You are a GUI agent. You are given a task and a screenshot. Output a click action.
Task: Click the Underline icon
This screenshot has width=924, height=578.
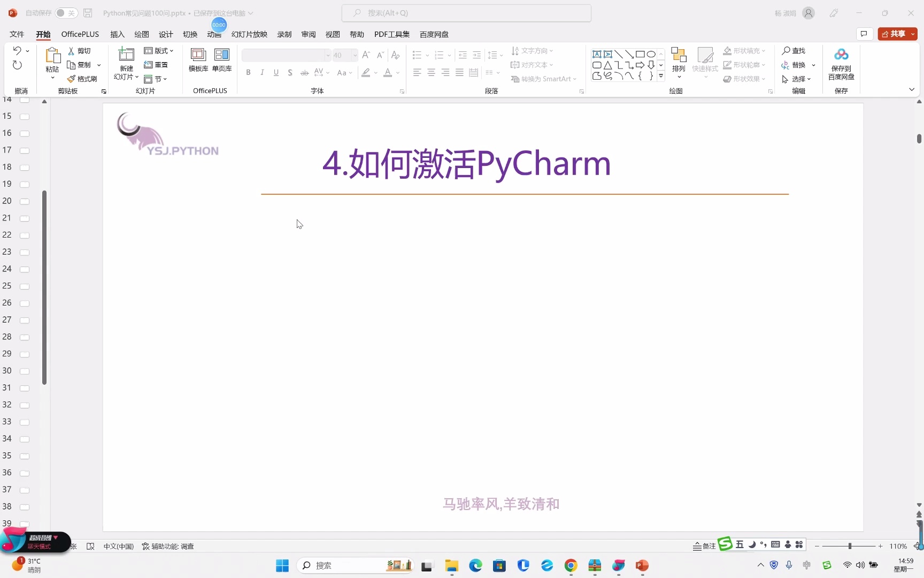point(276,72)
